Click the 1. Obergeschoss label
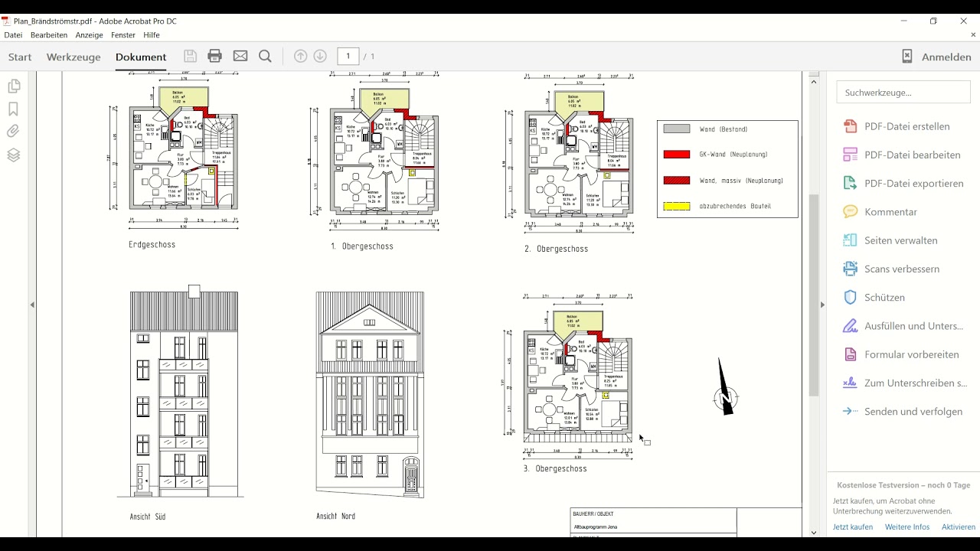Viewport: 980px width, 551px height. pyautogui.click(x=362, y=246)
